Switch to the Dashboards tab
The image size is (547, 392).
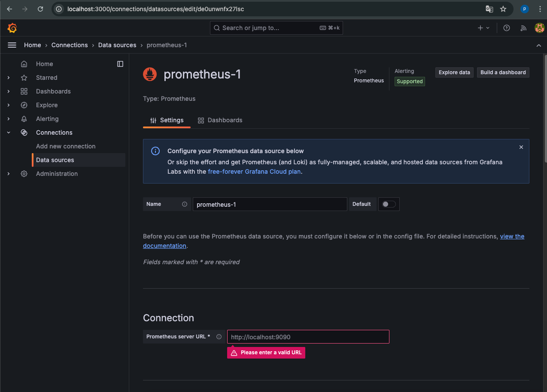(x=220, y=120)
